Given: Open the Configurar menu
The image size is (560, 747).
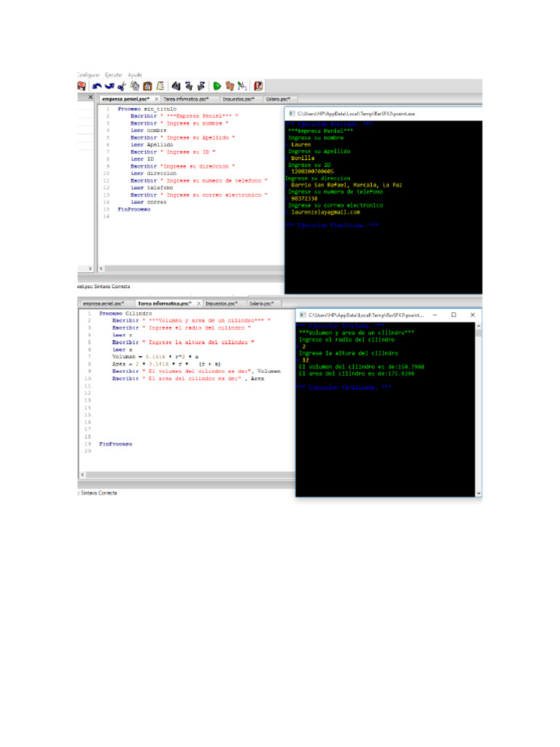Looking at the screenshot, I should [88, 74].
